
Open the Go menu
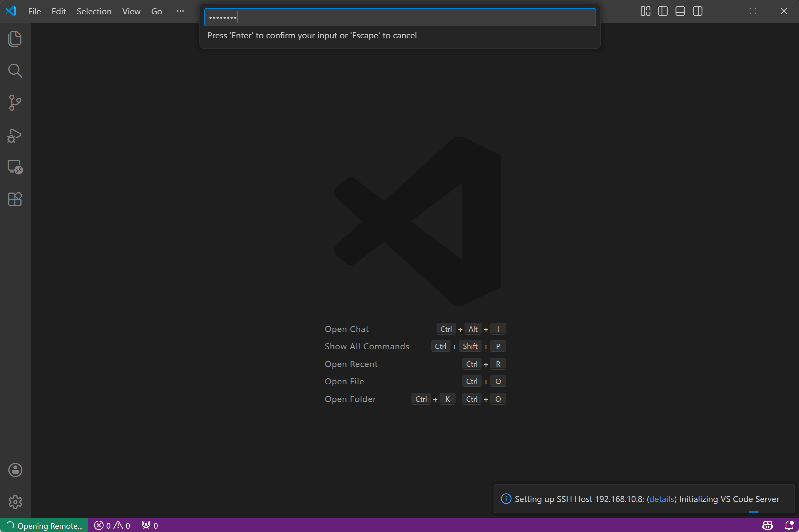coord(156,11)
